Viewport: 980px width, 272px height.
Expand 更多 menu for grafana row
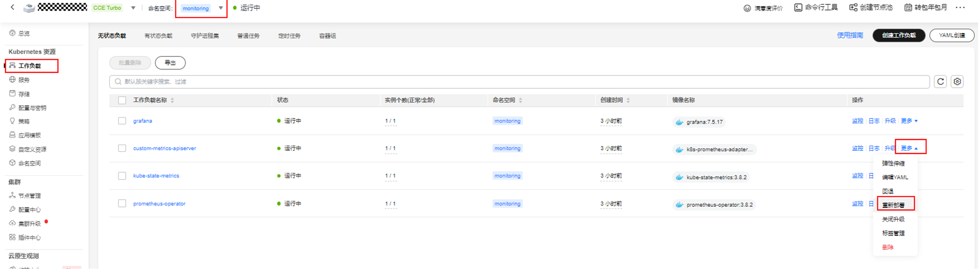click(x=909, y=121)
